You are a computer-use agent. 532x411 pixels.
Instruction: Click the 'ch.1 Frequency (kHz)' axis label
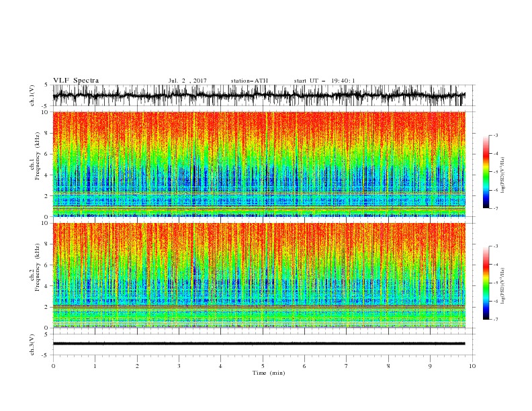(x=36, y=154)
